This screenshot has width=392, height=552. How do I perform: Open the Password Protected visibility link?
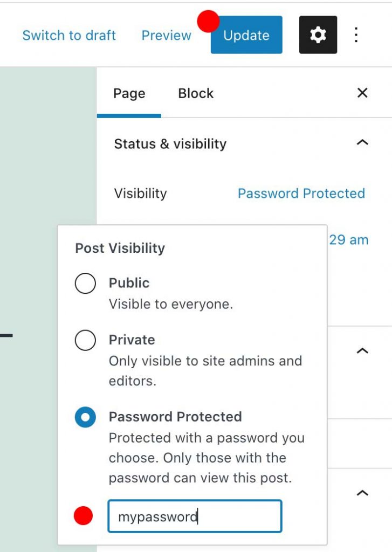click(x=301, y=194)
